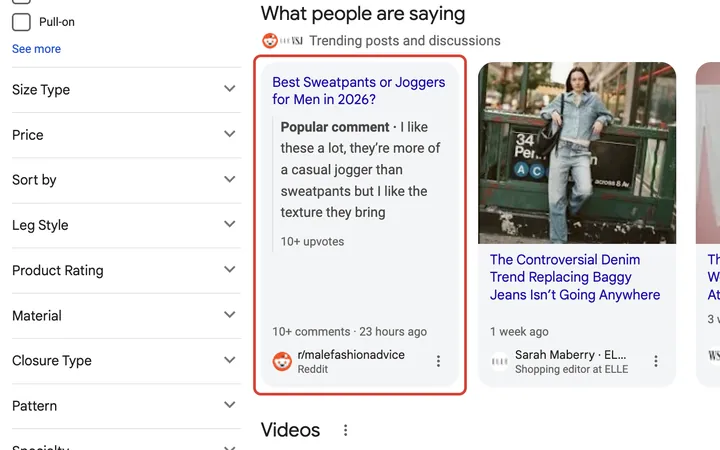Click the 1 week ago timestamp
The height and width of the screenshot is (450, 720).
(519, 332)
